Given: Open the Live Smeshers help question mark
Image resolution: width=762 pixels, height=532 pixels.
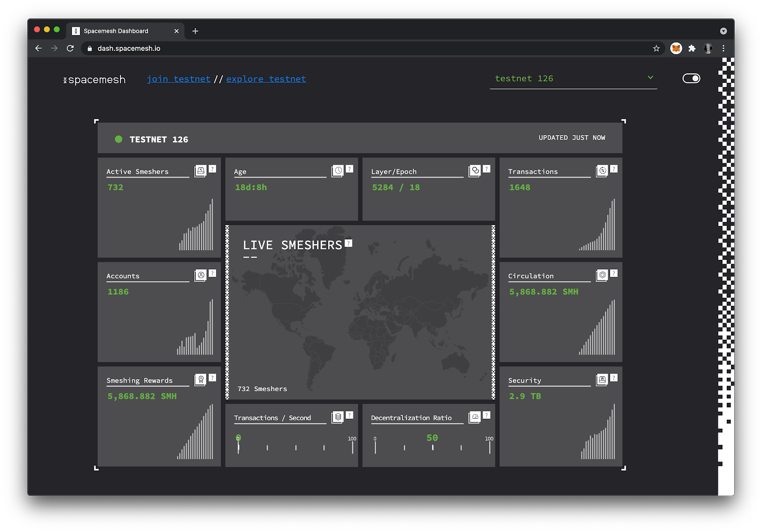Looking at the screenshot, I should (x=349, y=243).
